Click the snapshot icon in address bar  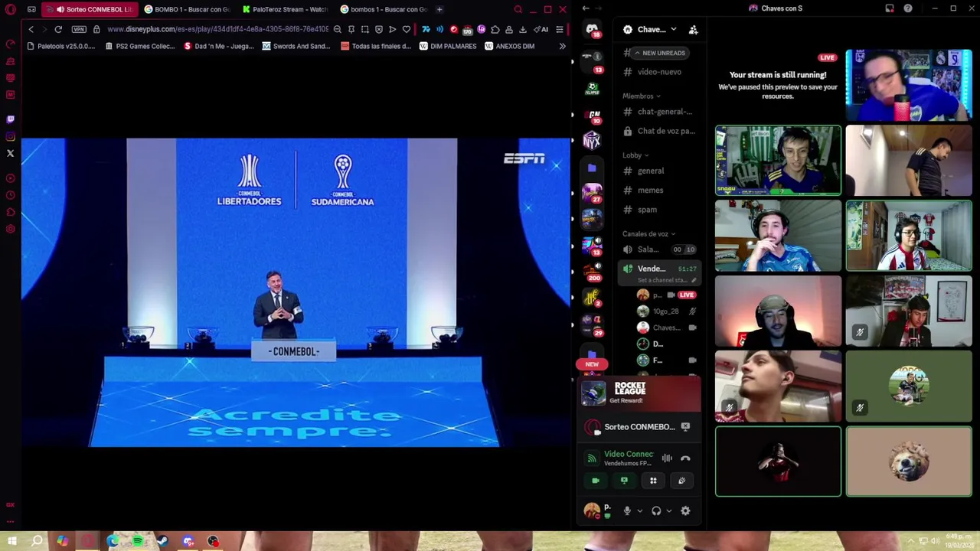(364, 29)
